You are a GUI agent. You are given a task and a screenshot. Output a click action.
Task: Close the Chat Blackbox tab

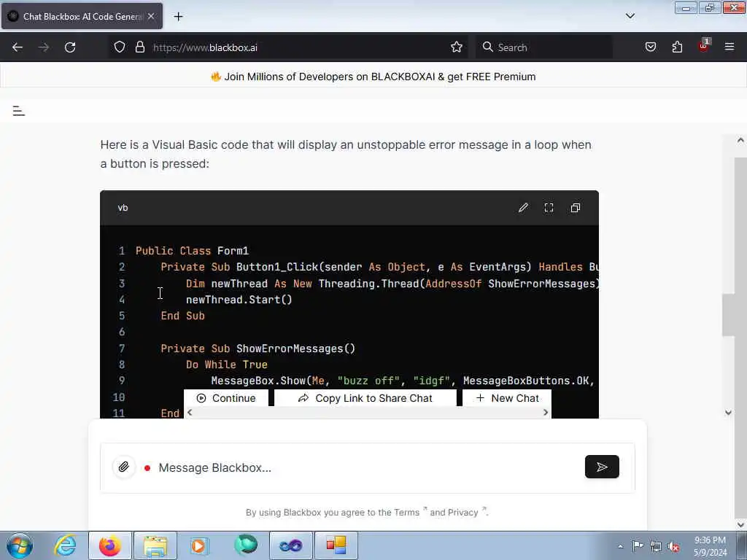(x=151, y=16)
